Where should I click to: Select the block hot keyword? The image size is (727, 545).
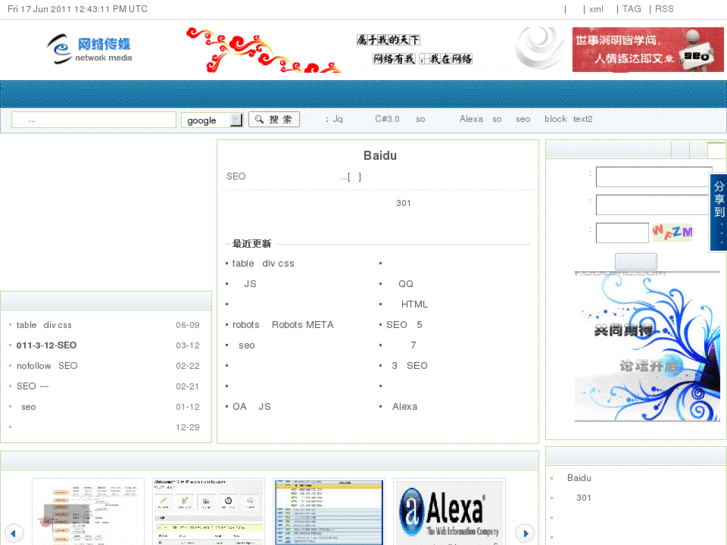coord(555,119)
